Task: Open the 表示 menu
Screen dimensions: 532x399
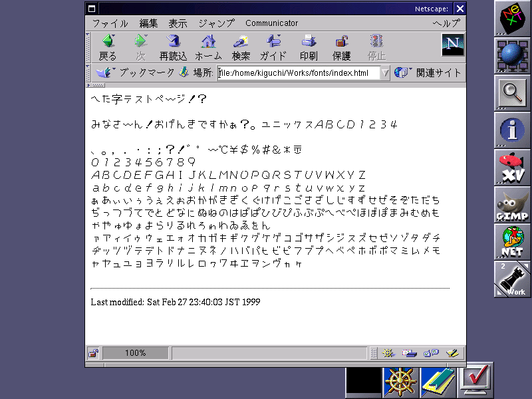Action: coord(178,23)
